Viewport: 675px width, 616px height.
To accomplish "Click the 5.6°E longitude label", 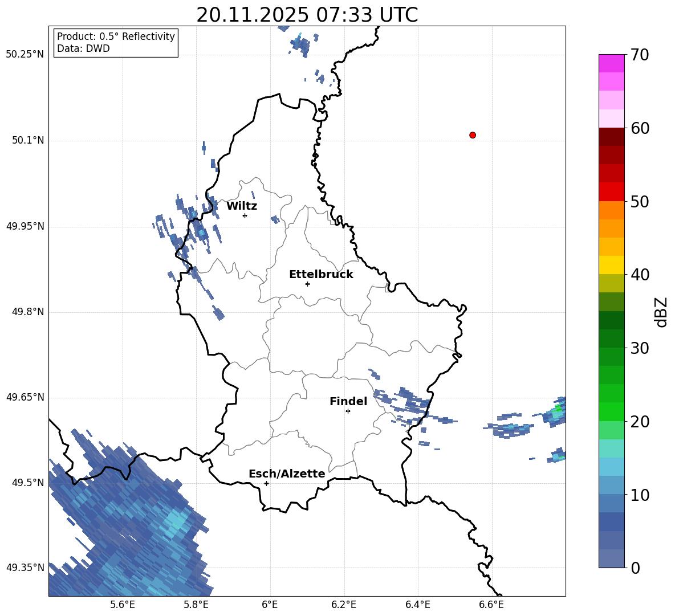I will coord(122,605).
